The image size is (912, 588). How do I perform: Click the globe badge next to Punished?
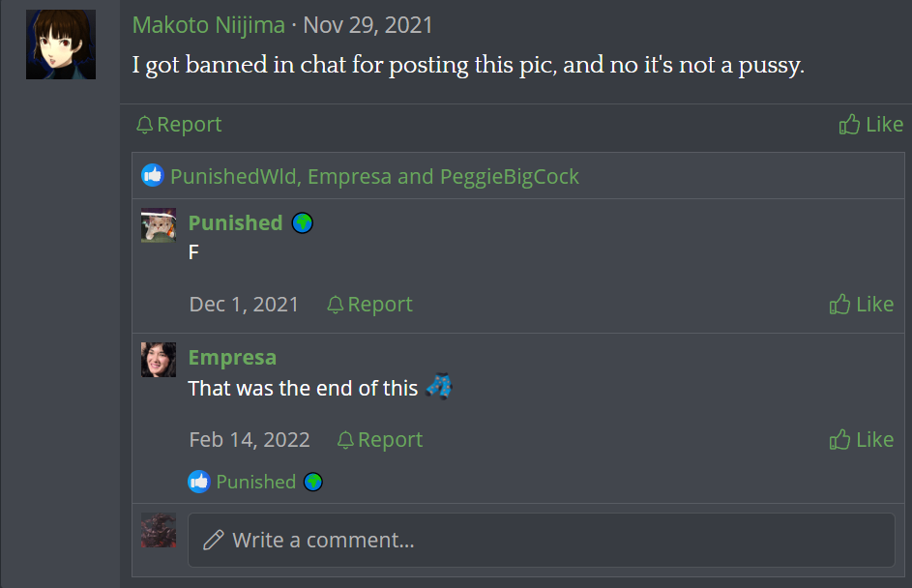[x=303, y=222]
